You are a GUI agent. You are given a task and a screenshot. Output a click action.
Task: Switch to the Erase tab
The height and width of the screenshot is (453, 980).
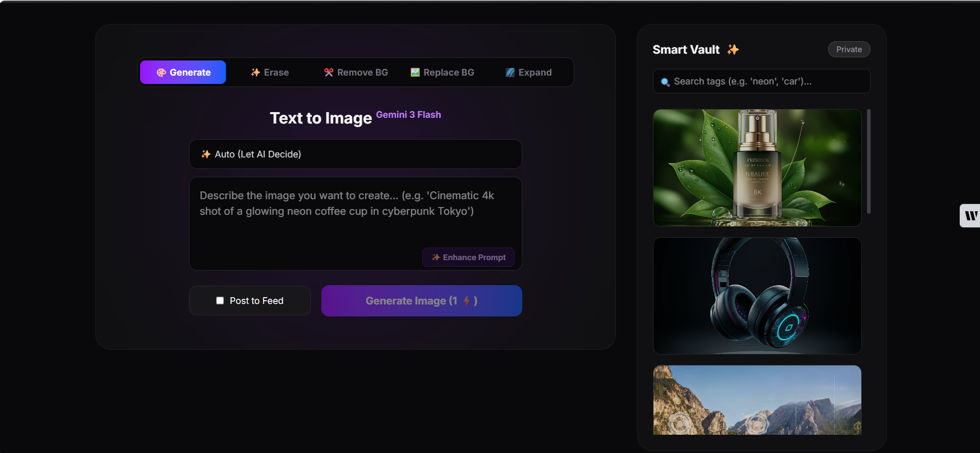[x=270, y=72]
